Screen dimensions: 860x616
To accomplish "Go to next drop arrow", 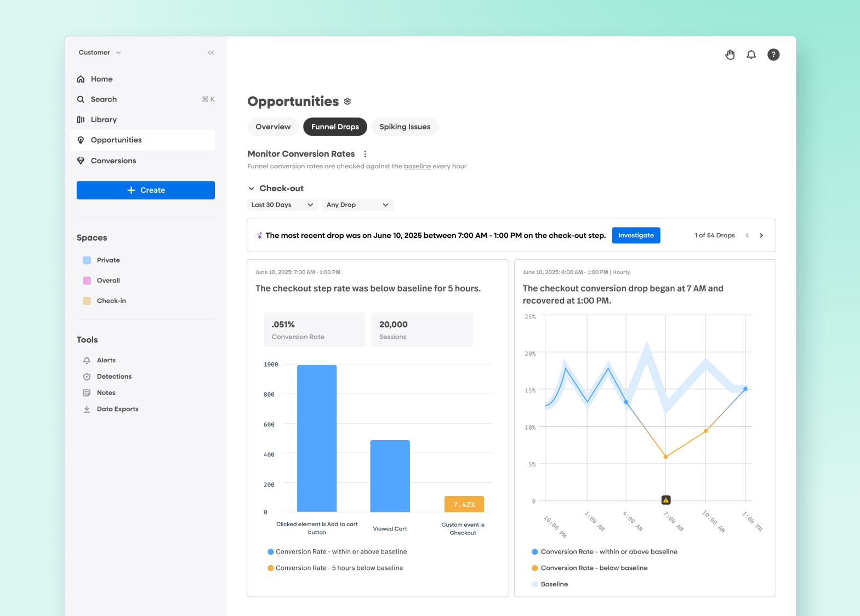I will click(x=761, y=235).
